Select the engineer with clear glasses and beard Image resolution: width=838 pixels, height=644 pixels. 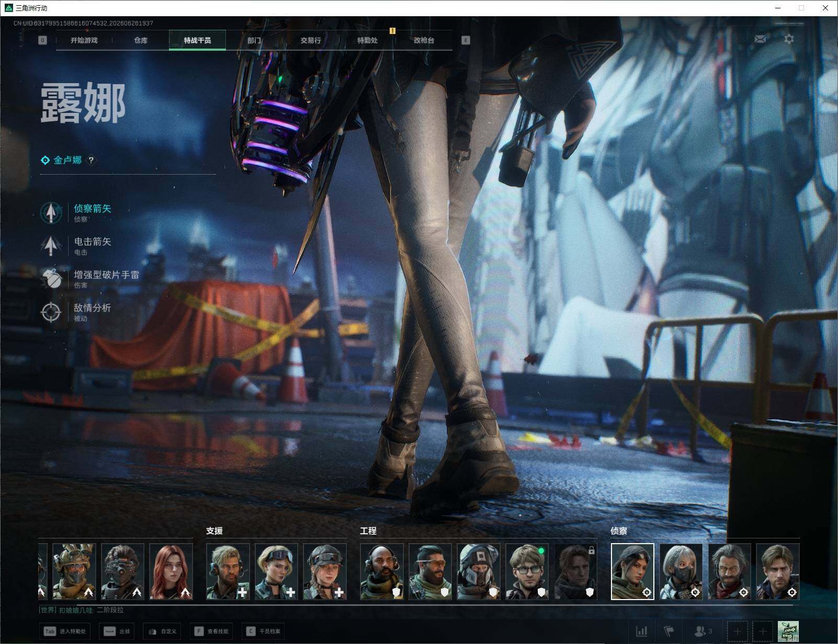(x=430, y=571)
